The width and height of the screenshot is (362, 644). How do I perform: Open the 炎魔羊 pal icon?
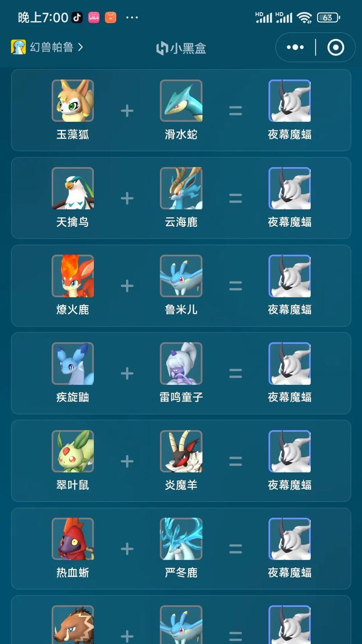[x=181, y=451]
